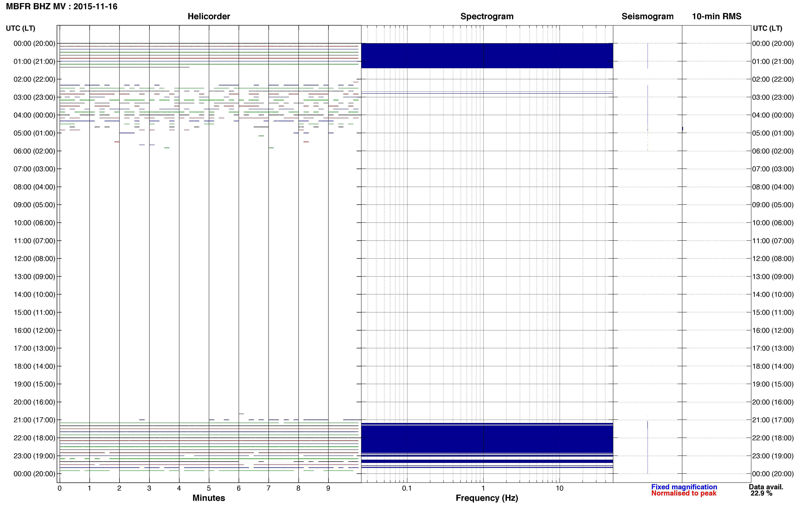Click the left "12:00 (08:00)" time label
The image size is (812, 508).
point(34,259)
